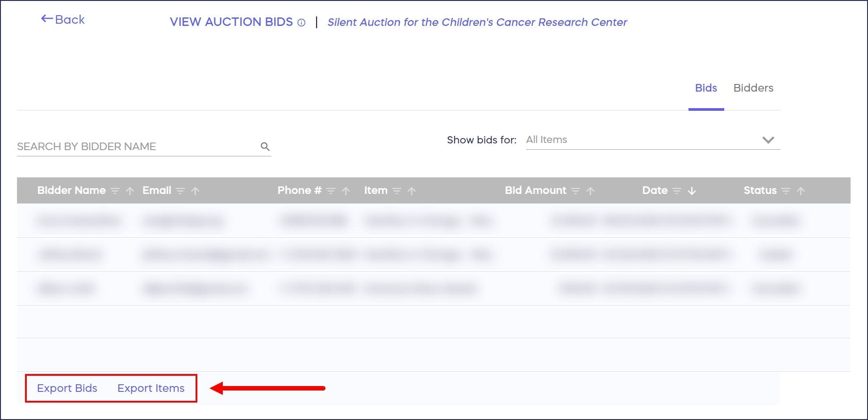868x420 pixels.
Task: Go Back using the arrow link
Action: pos(63,20)
